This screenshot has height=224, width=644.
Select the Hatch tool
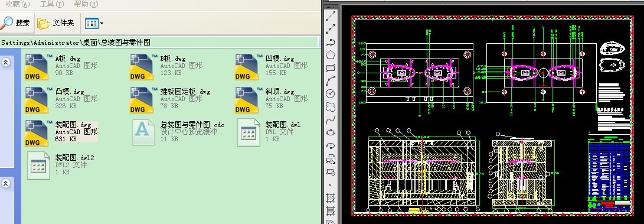click(330, 198)
